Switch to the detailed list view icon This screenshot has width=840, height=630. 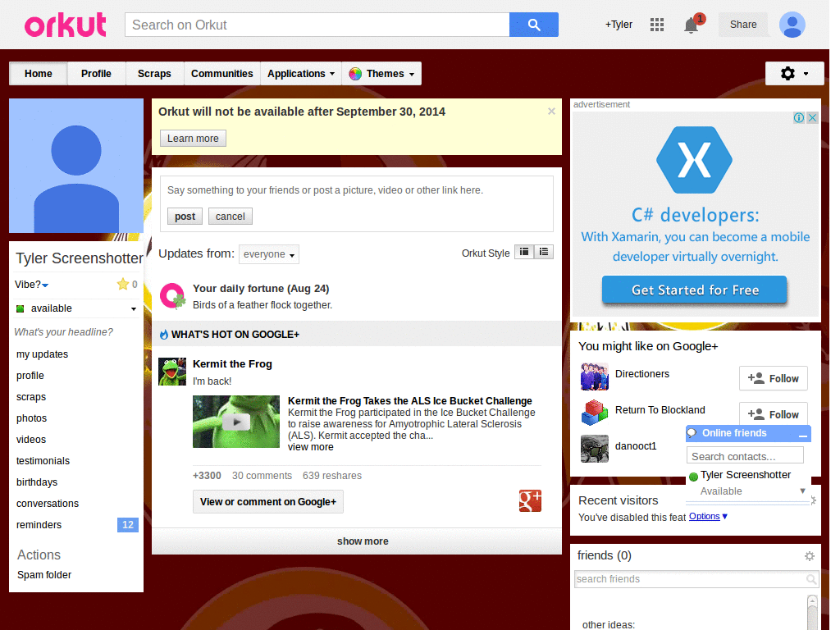click(x=544, y=252)
